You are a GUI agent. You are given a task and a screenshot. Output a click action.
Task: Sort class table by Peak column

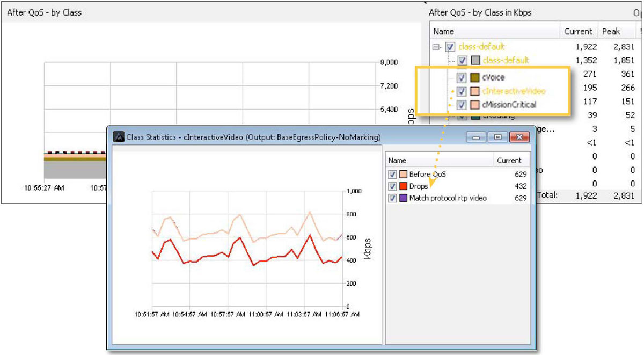pyautogui.click(x=611, y=32)
